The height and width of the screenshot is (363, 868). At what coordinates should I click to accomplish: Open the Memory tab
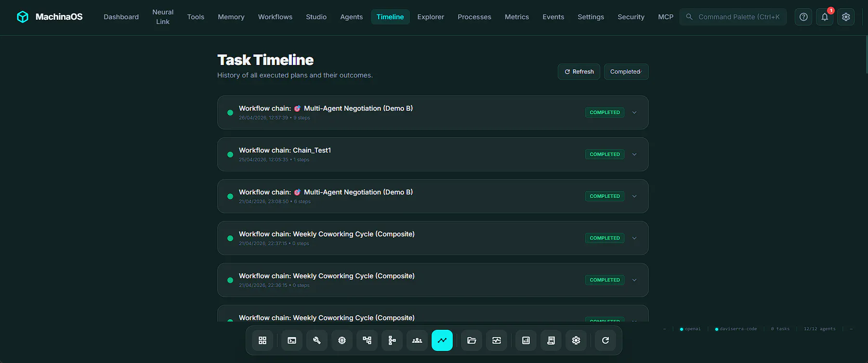click(x=231, y=17)
